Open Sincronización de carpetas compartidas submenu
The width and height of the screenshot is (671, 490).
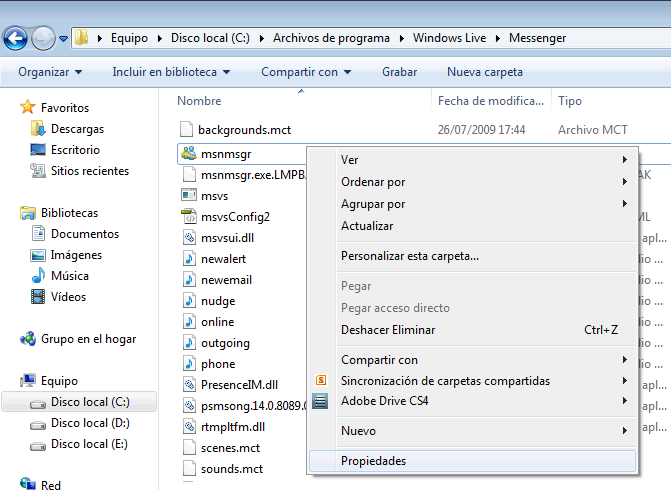(x=472, y=380)
